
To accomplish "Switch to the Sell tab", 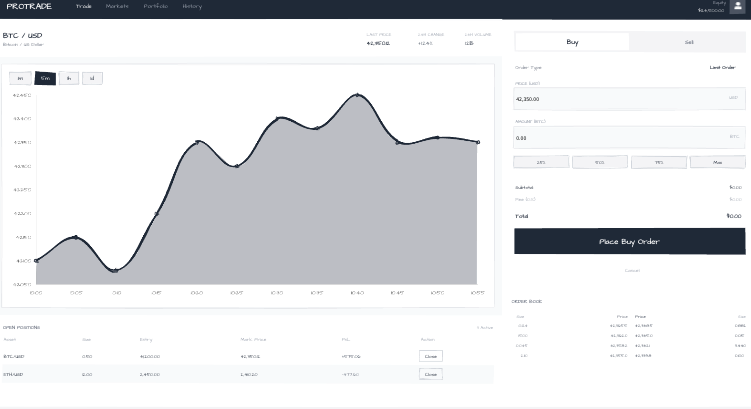I will [x=688, y=42].
